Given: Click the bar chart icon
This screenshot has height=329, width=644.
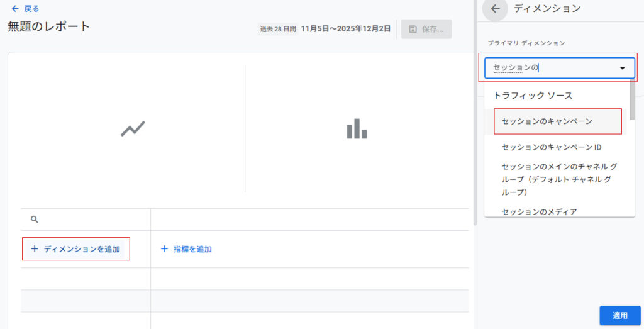Looking at the screenshot, I should pos(357,129).
